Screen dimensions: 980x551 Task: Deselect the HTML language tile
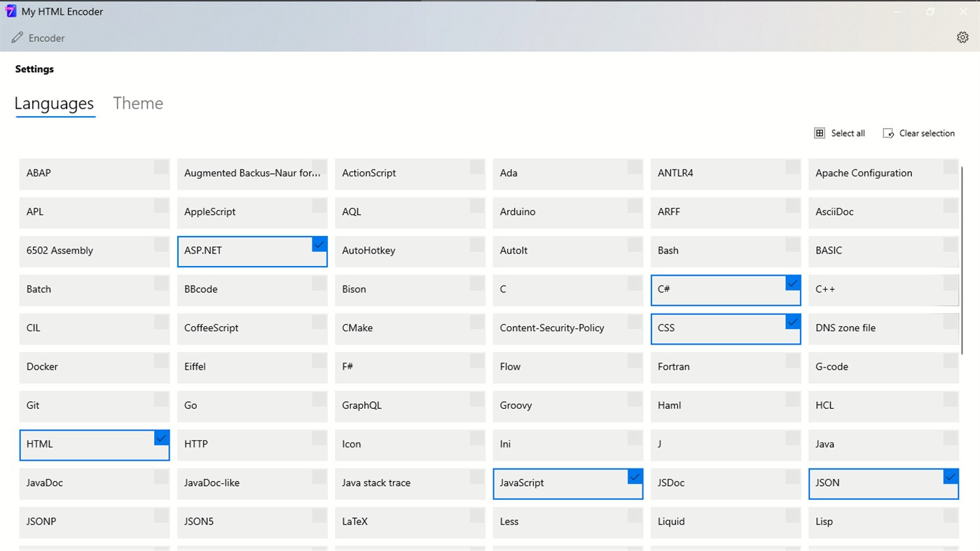[94, 445]
